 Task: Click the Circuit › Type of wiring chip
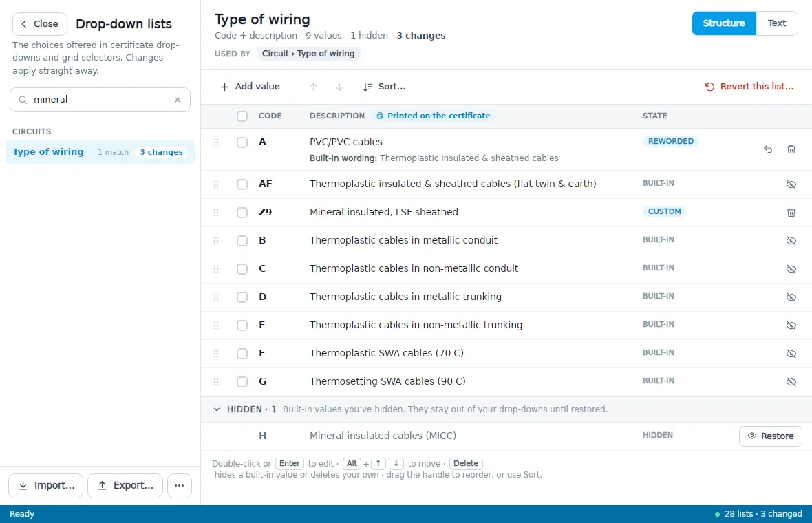click(308, 54)
